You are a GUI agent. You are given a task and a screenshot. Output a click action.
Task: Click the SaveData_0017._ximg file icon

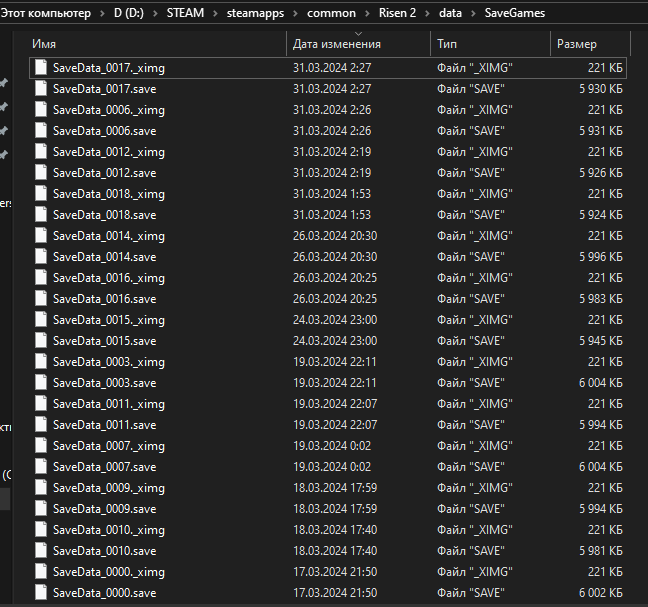41,67
